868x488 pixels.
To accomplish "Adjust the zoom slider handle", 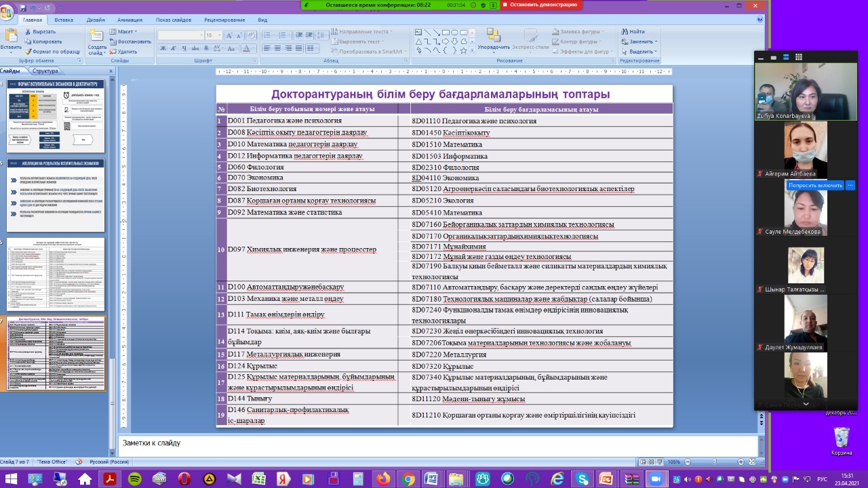I will [714, 462].
